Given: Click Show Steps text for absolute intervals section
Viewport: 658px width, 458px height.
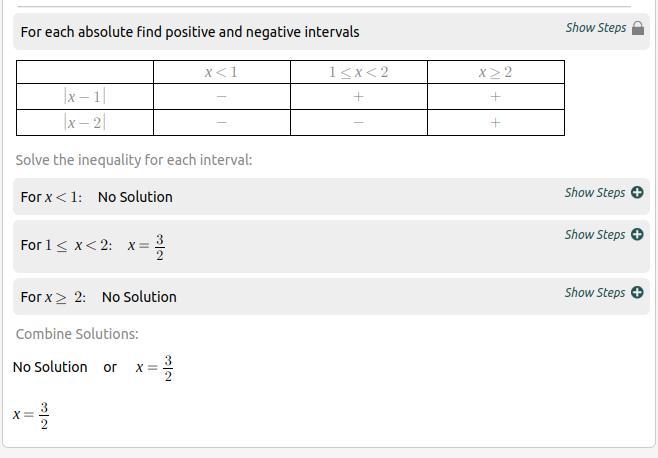Looking at the screenshot, I should (595, 28).
